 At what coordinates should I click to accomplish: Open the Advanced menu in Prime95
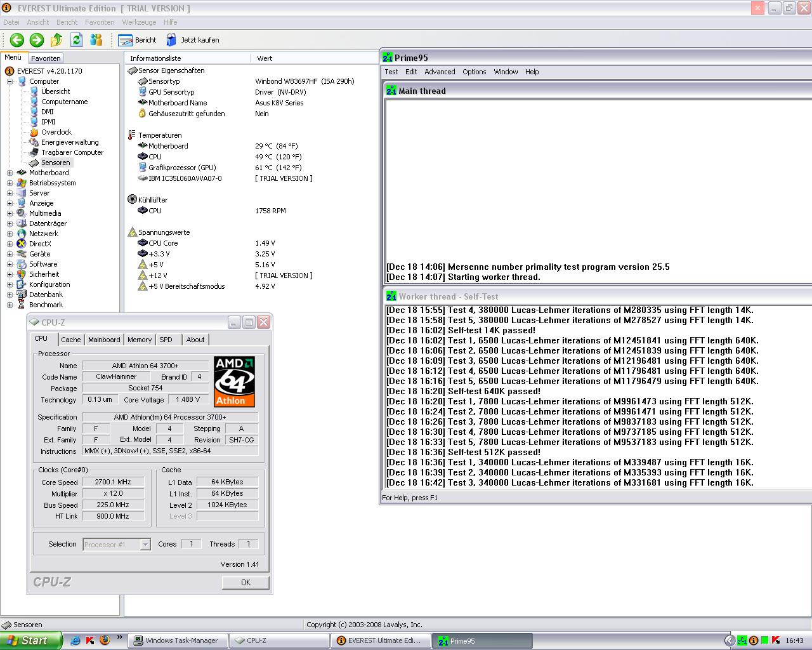[440, 72]
